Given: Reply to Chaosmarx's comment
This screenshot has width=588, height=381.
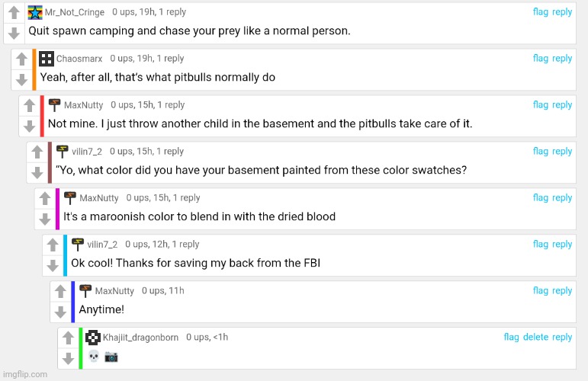Looking at the screenshot, I should tap(562, 59).
